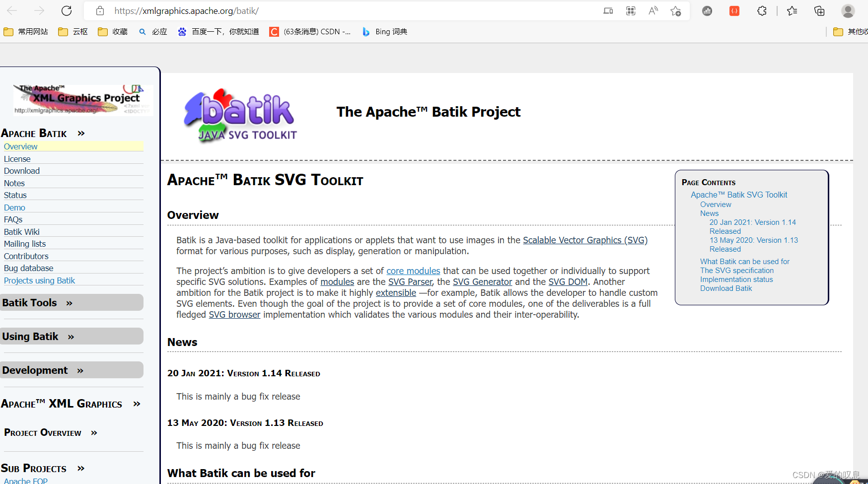Jump to The SVG specification

(737, 271)
